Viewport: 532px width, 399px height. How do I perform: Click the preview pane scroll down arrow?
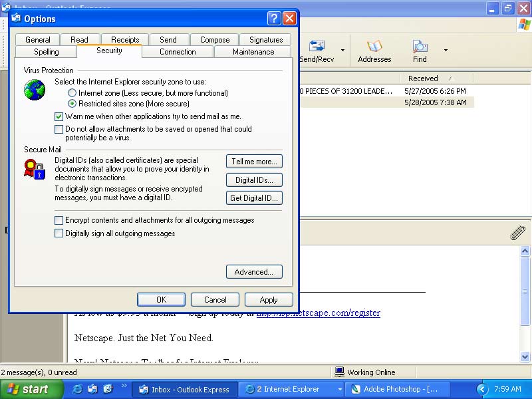click(525, 356)
